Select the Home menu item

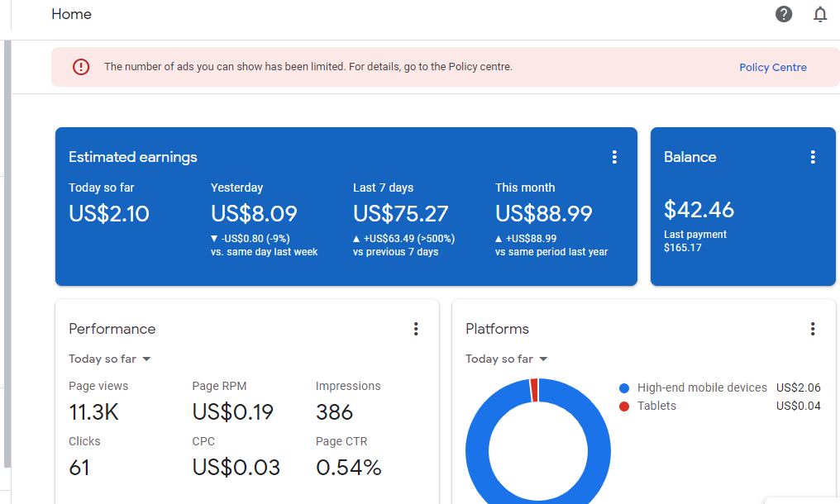pyautogui.click(x=71, y=14)
